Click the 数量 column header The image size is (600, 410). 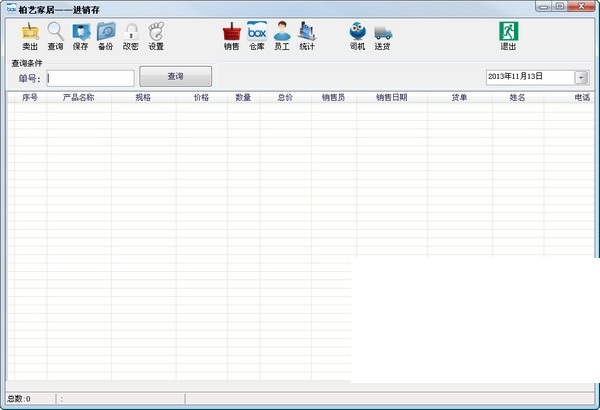[243, 98]
